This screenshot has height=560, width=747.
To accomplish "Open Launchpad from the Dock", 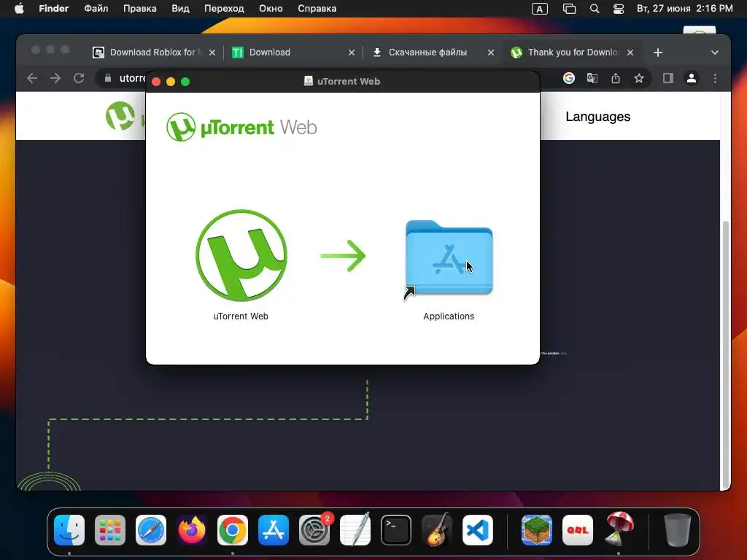I will click(x=110, y=530).
